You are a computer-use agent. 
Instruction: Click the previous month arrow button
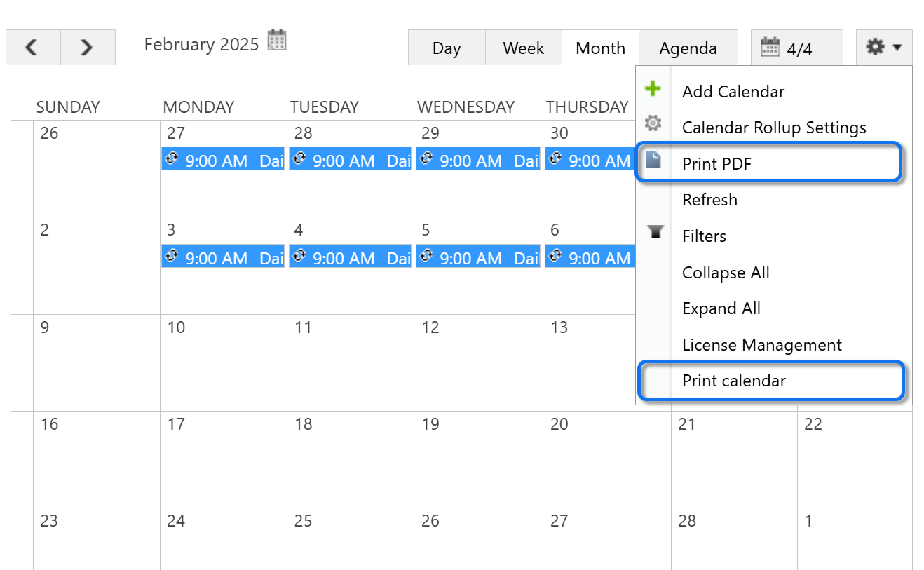pos(32,48)
